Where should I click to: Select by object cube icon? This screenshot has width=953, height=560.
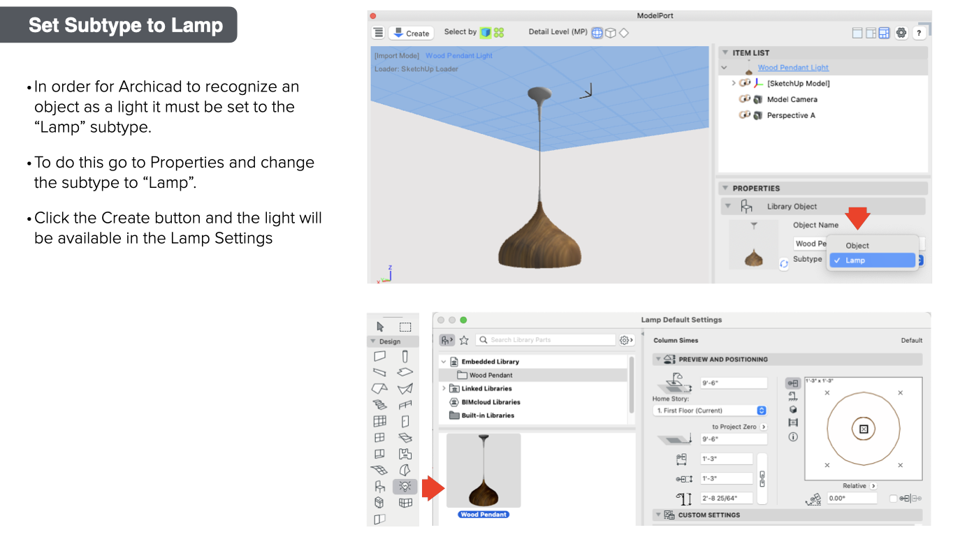pos(486,32)
